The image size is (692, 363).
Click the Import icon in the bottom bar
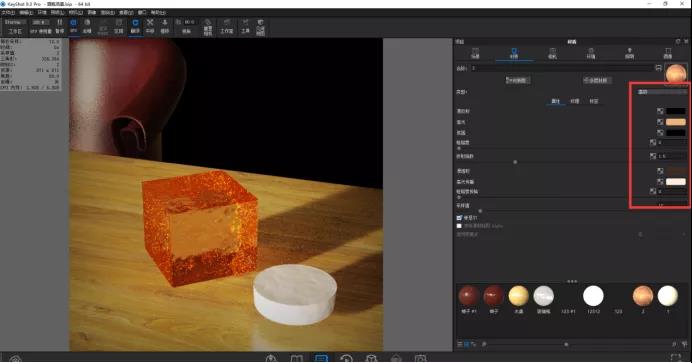271,358
